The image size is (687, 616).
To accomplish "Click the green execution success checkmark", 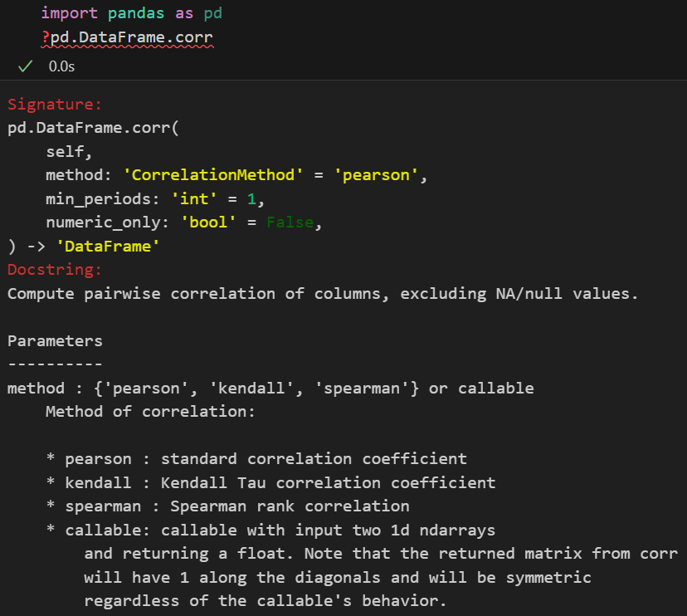I will click(x=26, y=66).
